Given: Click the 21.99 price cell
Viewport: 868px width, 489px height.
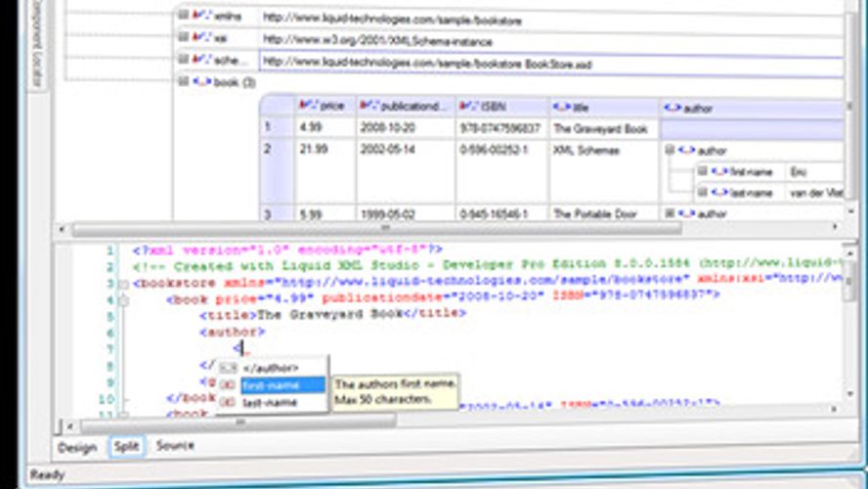Looking at the screenshot, I should [325, 171].
